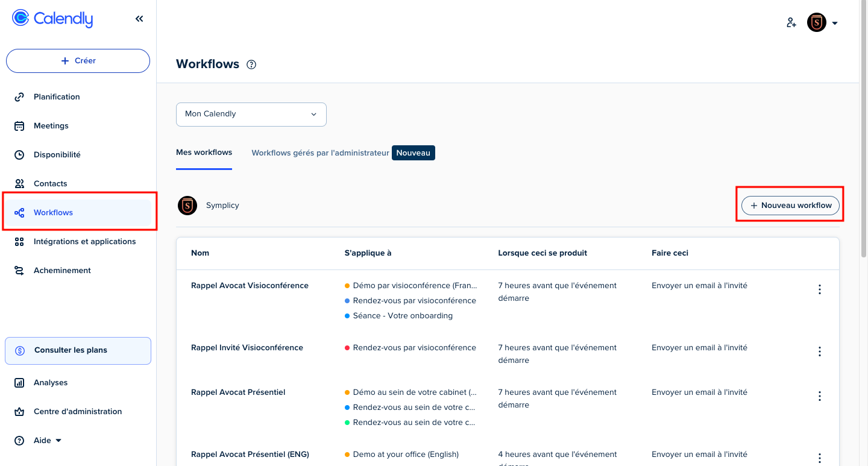
Task: Collapse the sidebar with double chevron icon
Action: [139, 19]
